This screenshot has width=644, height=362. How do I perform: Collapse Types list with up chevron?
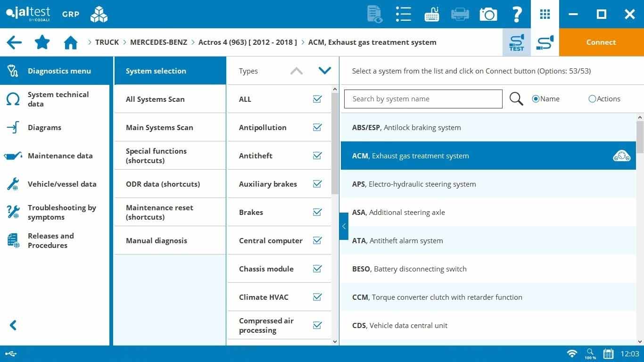click(297, 71)
